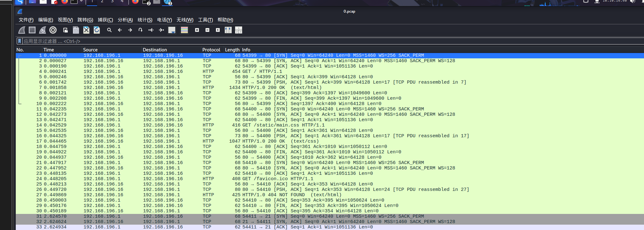The image size is (644, 230).
Task: Go to a specific packet number
Action: (x=141, y=30)
